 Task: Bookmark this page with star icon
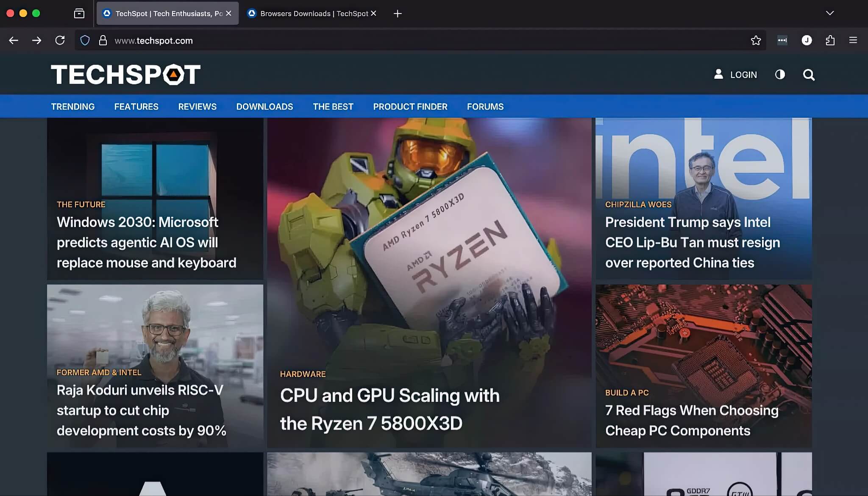[x=756, y=41]
